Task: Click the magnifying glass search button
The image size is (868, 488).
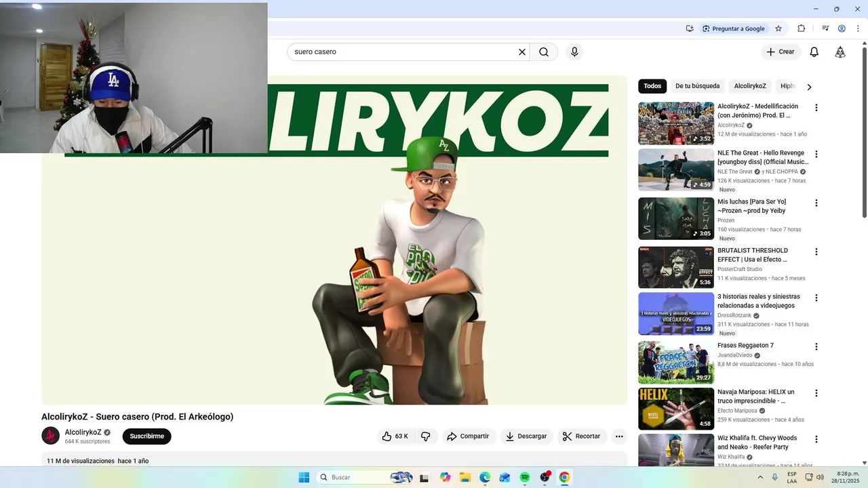Action: 544,52
